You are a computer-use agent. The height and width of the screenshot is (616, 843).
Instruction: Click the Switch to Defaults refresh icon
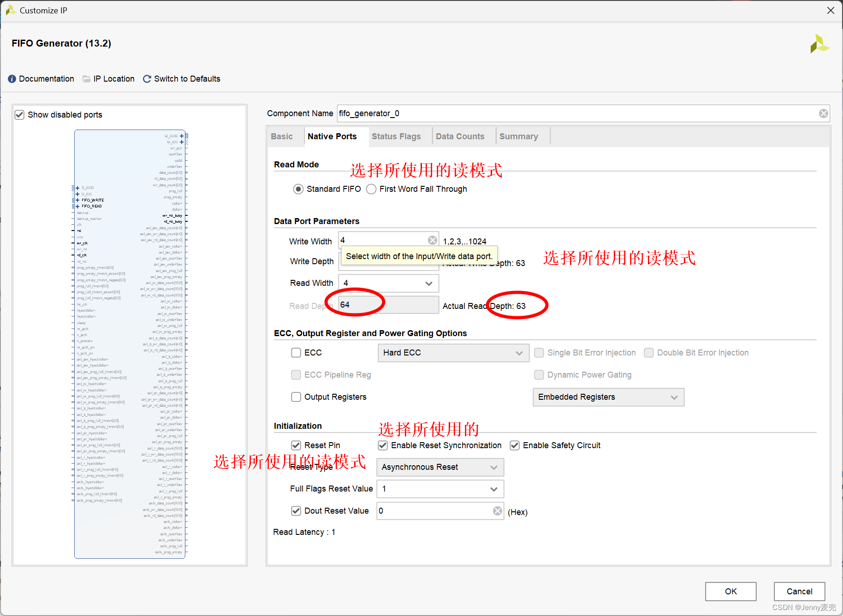click(x=147, y=78)
